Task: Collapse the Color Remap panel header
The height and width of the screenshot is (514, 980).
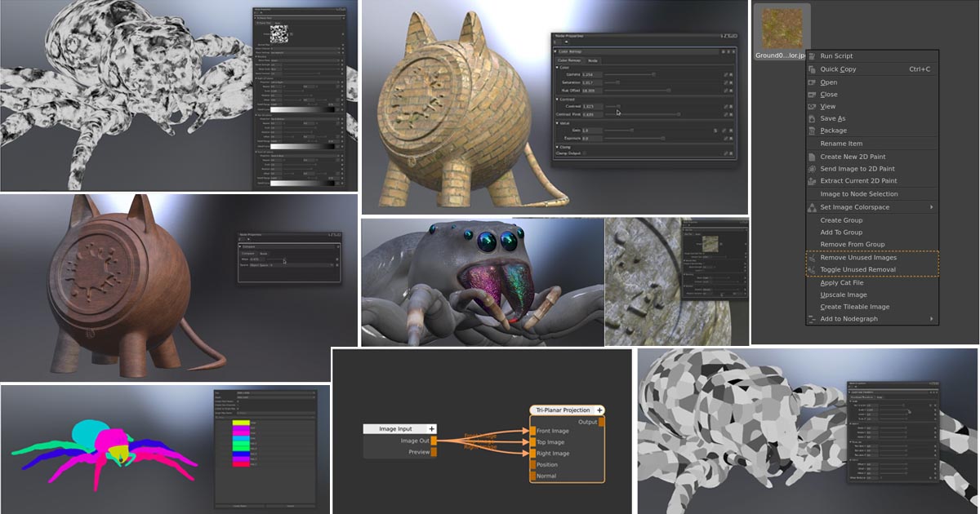Action: click(555, 51)
